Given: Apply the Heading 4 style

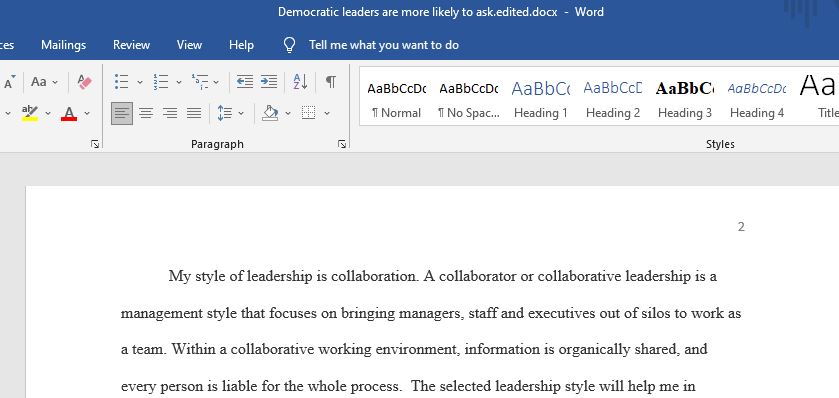Looking at the screenshot, I should (757, 101).
